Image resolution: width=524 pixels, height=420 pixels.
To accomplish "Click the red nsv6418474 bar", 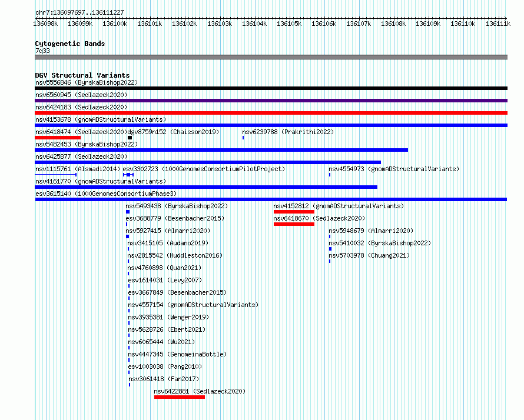I will click(x=58, y=138).
